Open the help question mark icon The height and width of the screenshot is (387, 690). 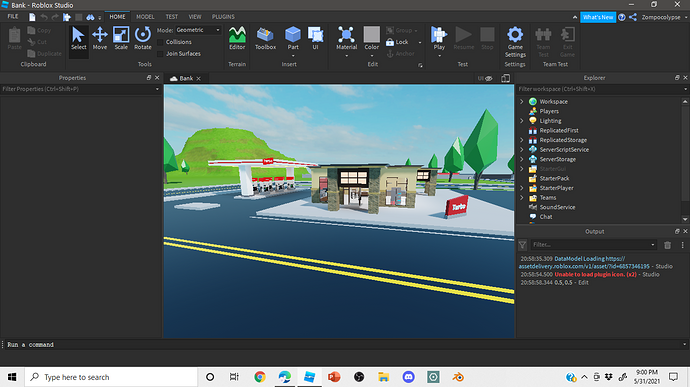point(621,17)
